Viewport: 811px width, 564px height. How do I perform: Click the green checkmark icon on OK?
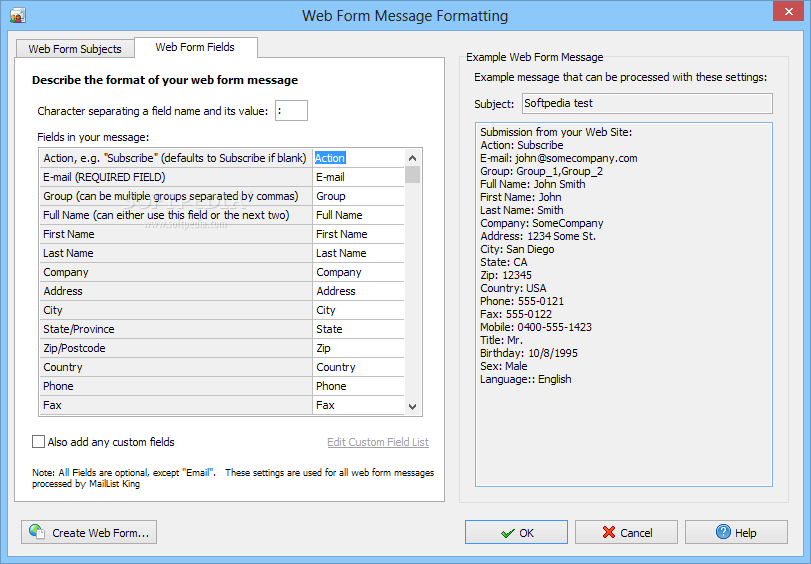pyautogui.click(x=508, y=533)
